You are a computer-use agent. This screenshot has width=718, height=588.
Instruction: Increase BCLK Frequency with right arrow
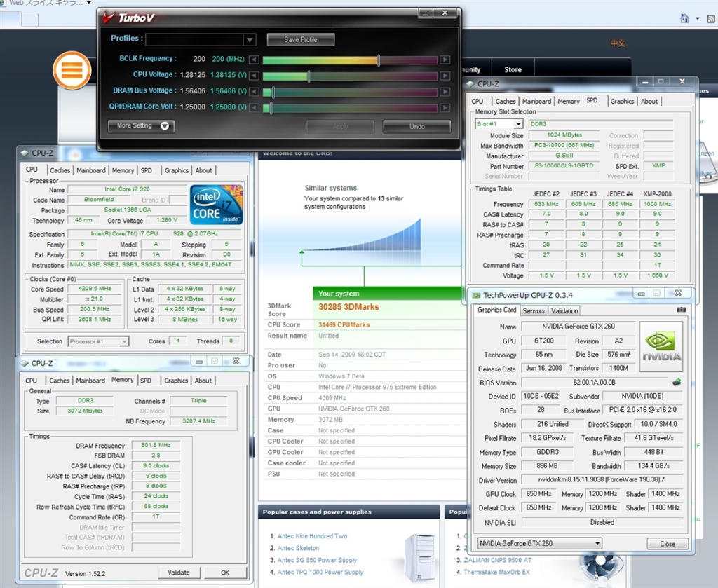[x=445, y=60]
